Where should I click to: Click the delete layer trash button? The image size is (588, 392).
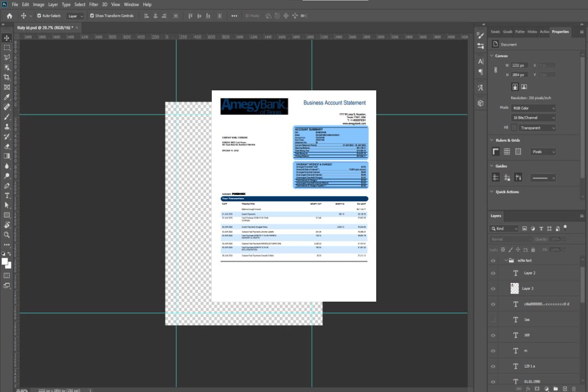[x=574, y=389]
